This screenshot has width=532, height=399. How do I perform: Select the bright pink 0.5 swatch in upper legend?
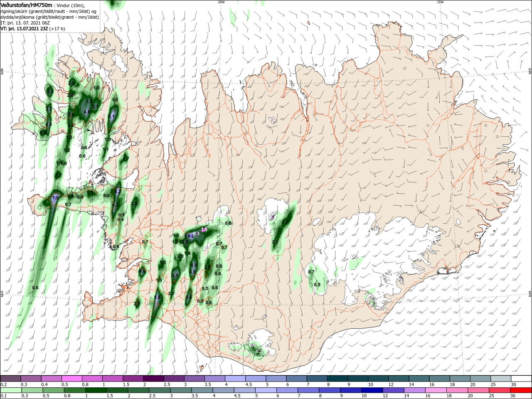point(71,378)
